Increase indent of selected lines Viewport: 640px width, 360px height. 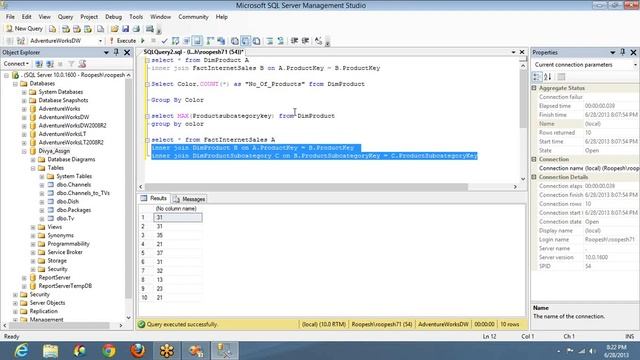305,41
